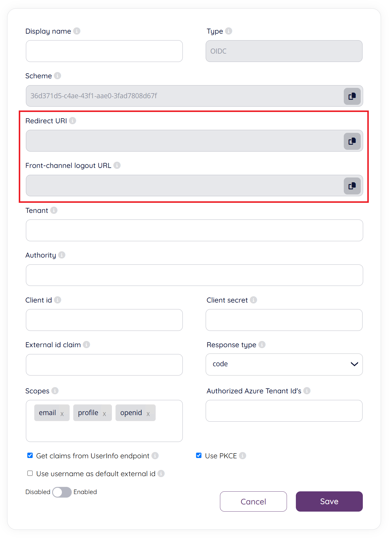Screen dimensions: 392x539
Task: Remove the email scope tag
Action: (x=62, y=414)
